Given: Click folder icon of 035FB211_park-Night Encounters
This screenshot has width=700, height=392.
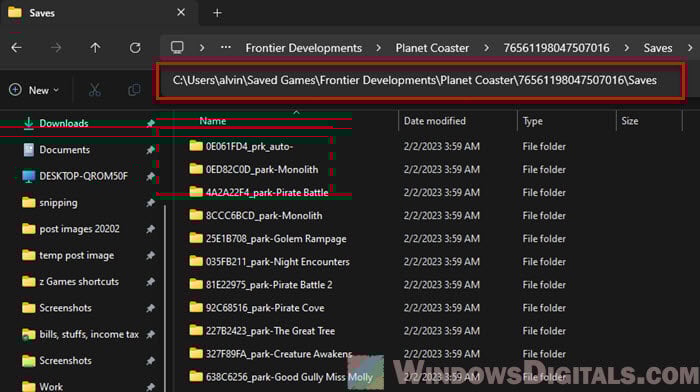Looking at the screenshot, I should 196,261.
